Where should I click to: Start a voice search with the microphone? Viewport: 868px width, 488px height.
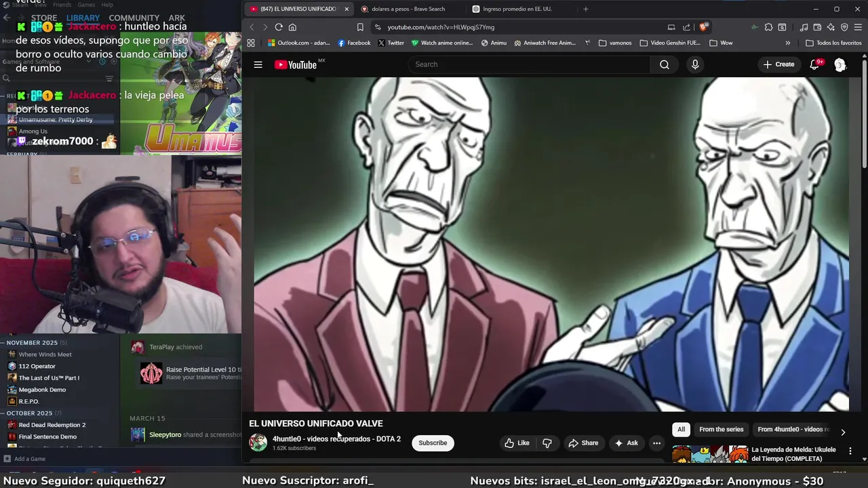694,64
